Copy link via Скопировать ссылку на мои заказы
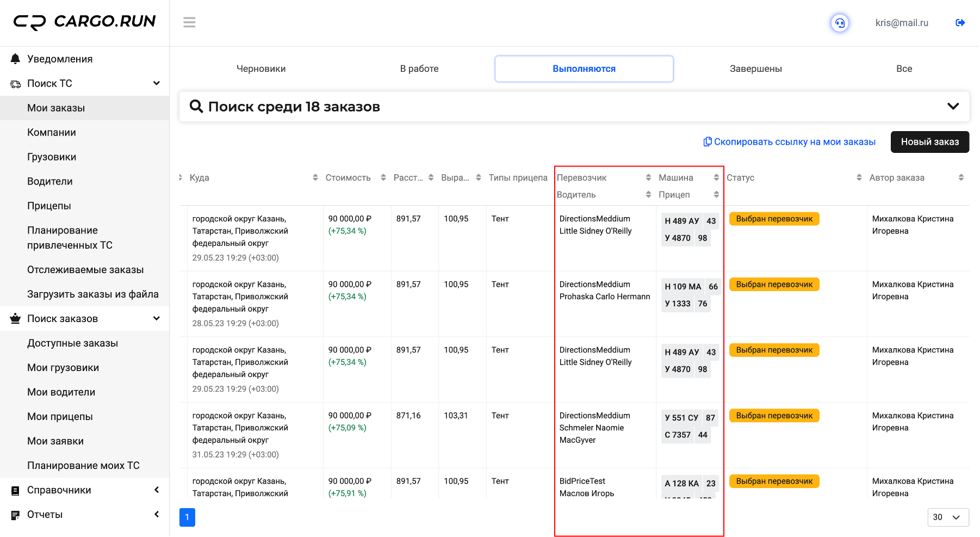 [795, 142]
